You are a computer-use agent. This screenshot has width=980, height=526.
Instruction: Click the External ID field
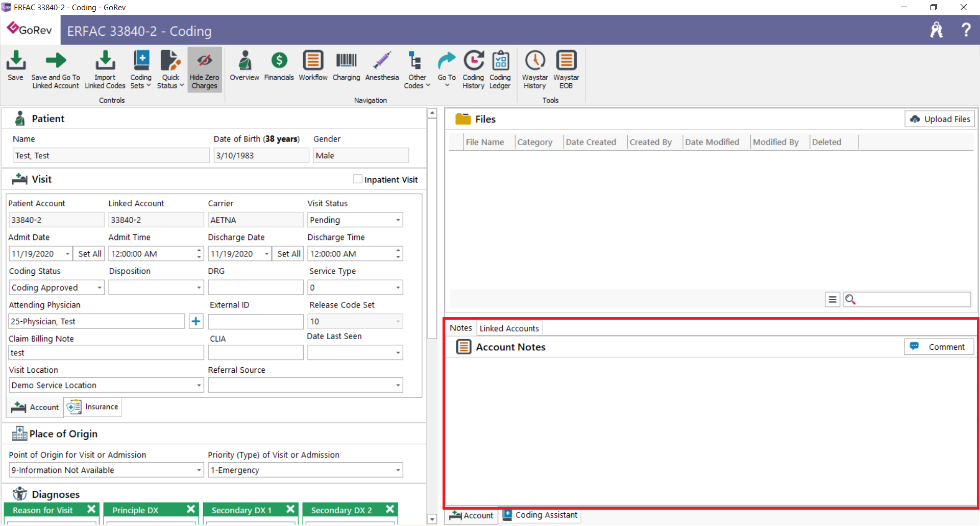(255, 321)
